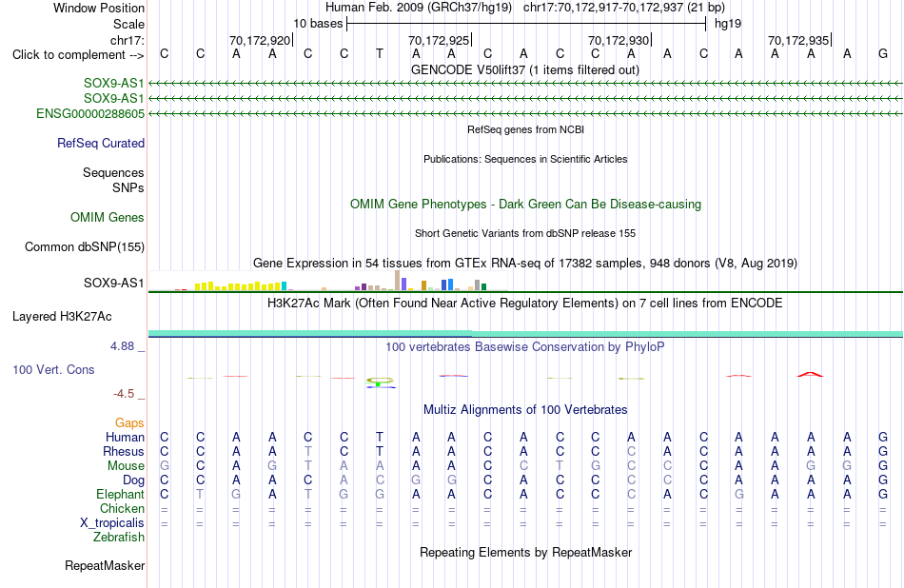The height and width of the screenshot is (588, 904).
Task: Click the GENCODE V50lift37 track title
Action: click(525, 69)
